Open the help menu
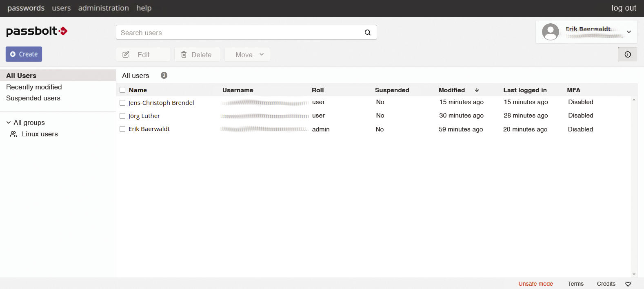644x289 pixels. click(144, 8)
